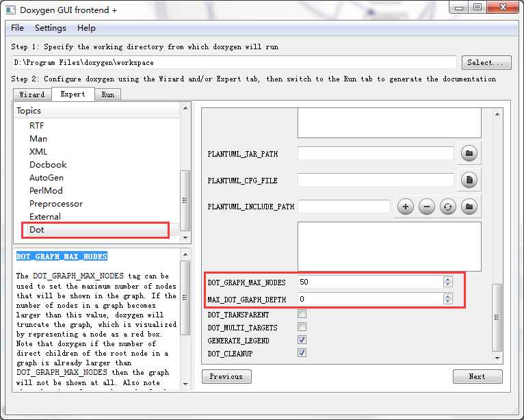This screenshot has width=524, height=420.
Task: Toggle DOT_MULTI_TARGETS checkbox
Action: click(302, 327)
